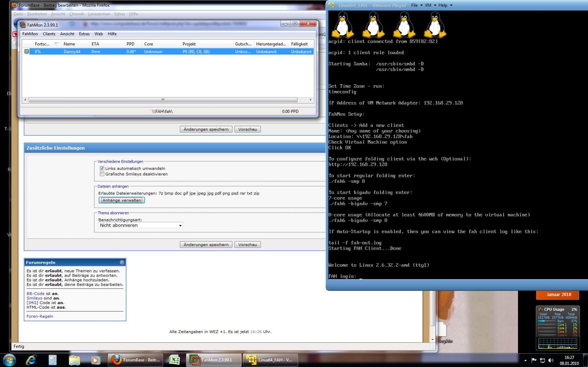This screenshot has height=367, width=588.
Task: Open the volume speaker tray icon
Action: click(551, 360)
